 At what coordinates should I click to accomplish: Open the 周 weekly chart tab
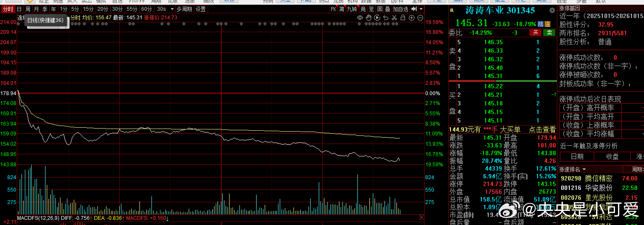click(x=28, y=9)
